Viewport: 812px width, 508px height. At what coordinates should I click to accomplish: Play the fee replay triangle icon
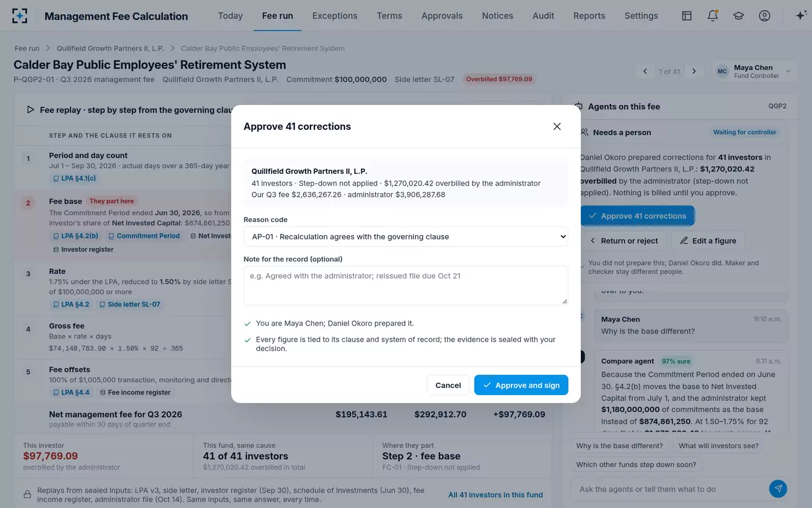click(x=30, y=110)
